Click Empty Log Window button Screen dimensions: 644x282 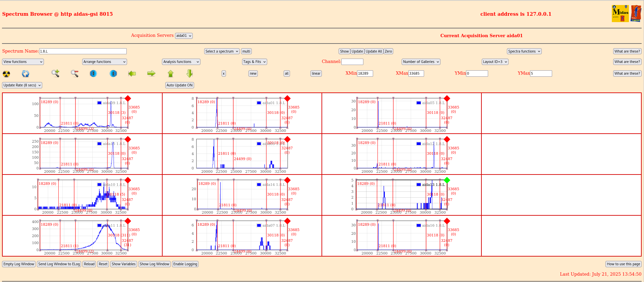(19, 264)
